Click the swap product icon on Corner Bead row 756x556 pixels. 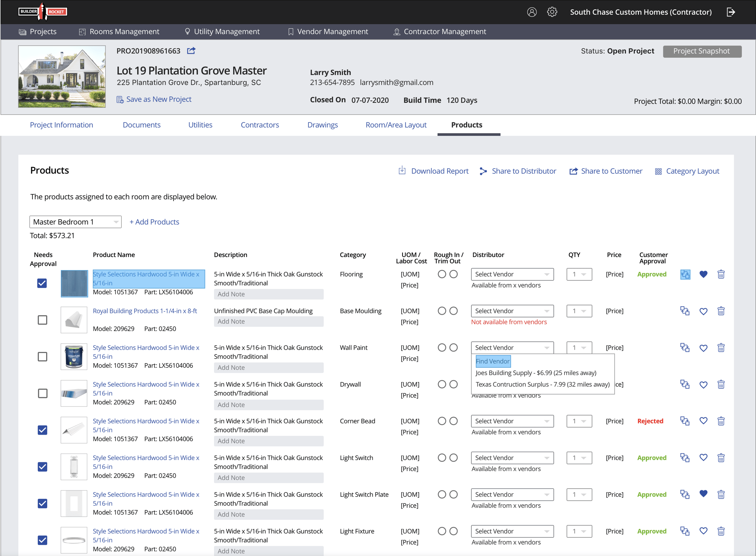(685, 421)
